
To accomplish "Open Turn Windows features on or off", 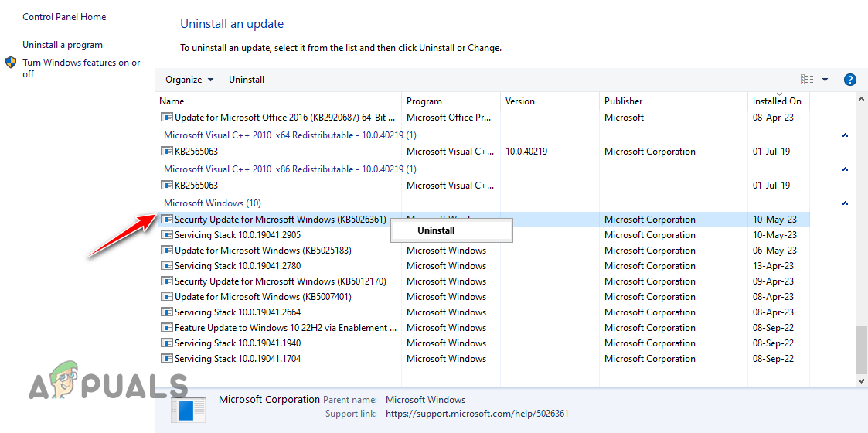I will 81,68.
